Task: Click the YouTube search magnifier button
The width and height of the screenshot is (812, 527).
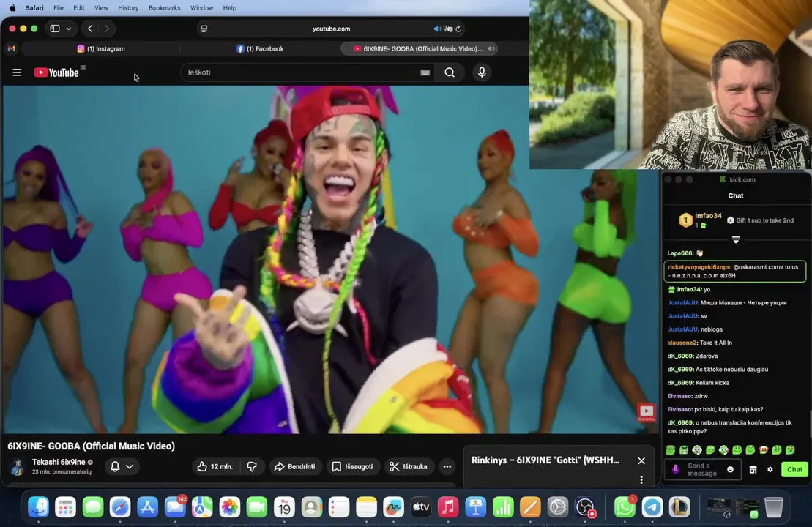Action: 450,72
